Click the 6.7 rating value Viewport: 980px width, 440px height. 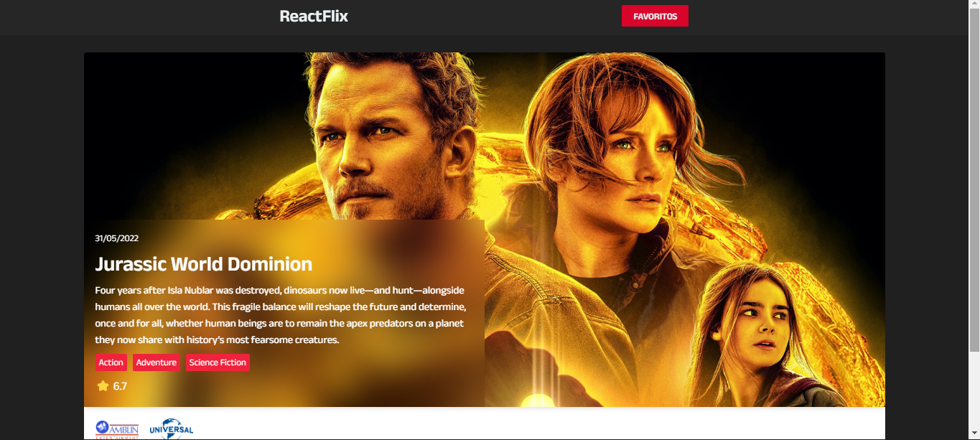point(120,386)
